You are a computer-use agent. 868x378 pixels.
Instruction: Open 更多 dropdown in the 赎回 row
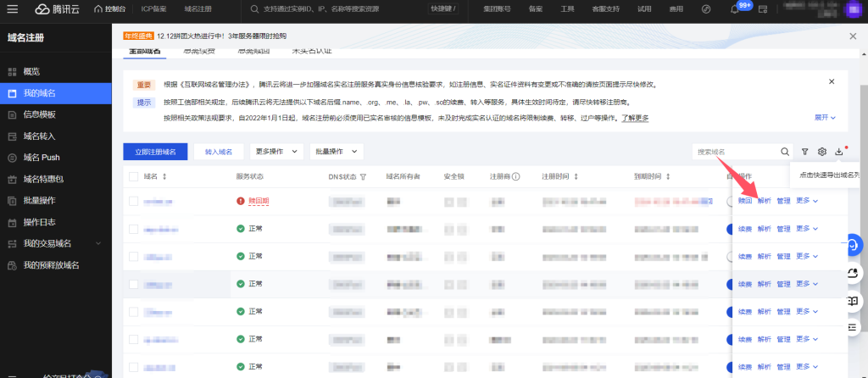point(807,200)
